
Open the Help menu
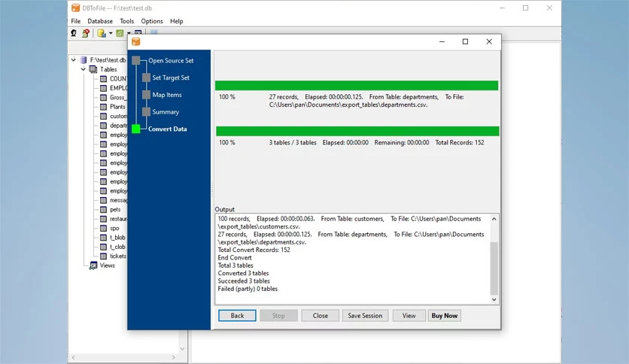tap(177, 21)
